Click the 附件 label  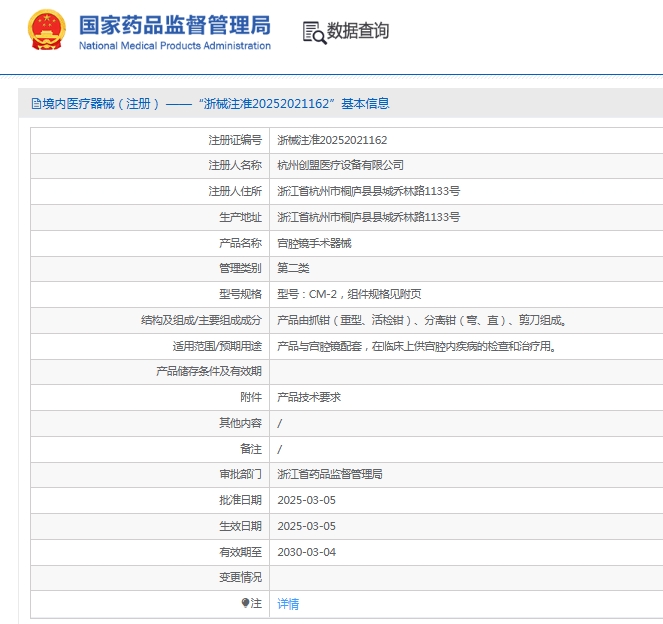click(x=251, y=397)
